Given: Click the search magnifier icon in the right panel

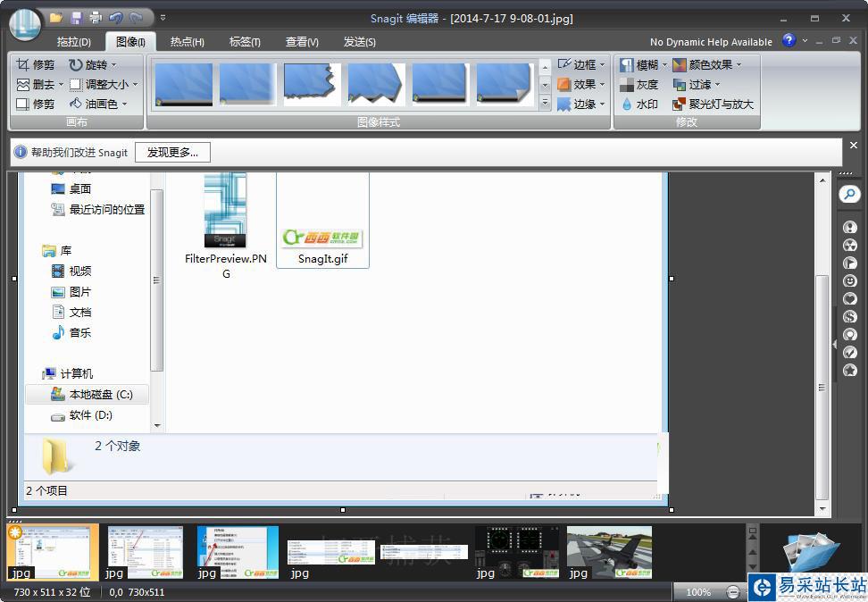Looking at the screenshot, I should coord(849,195).
